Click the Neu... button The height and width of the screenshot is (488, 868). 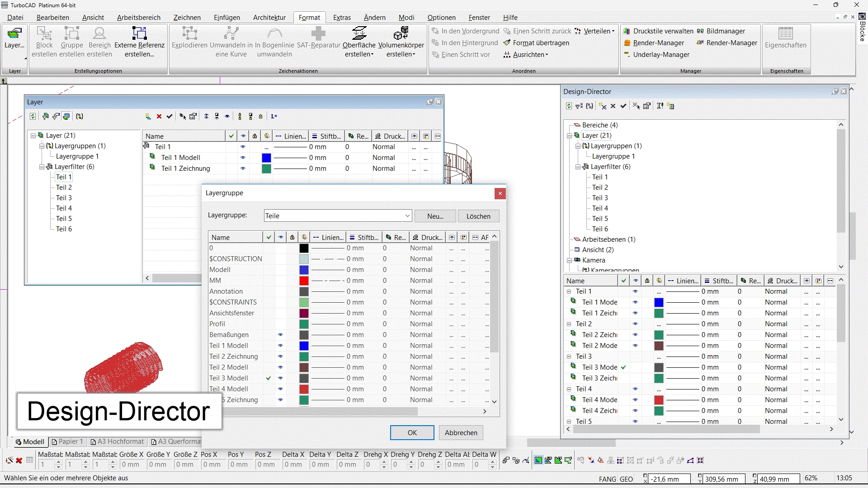pos(435,216)
